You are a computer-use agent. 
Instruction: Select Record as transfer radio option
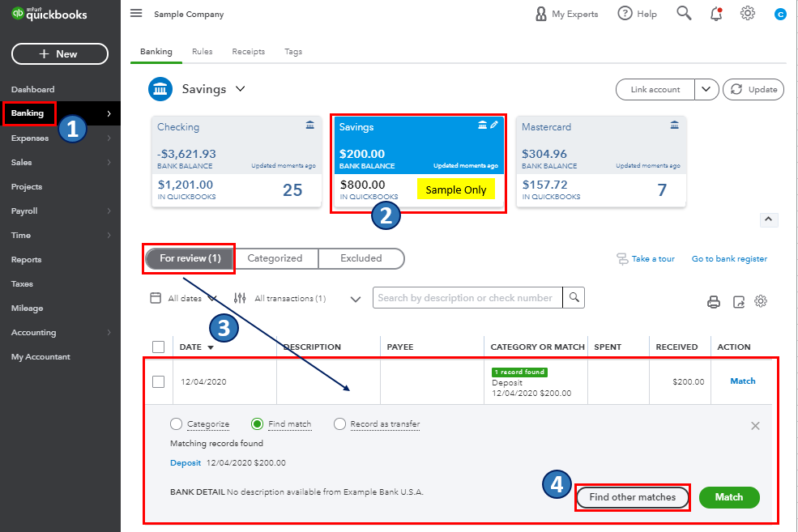pos(339,424)
